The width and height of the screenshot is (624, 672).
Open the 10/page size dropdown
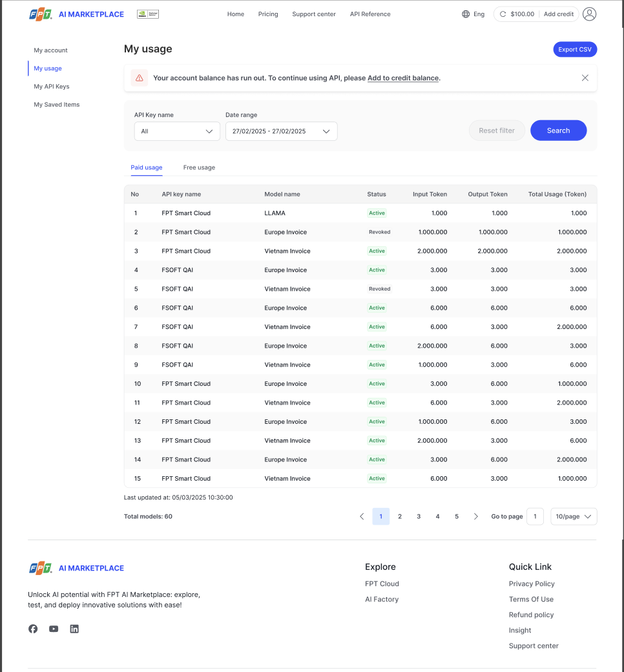click(574, 516)
